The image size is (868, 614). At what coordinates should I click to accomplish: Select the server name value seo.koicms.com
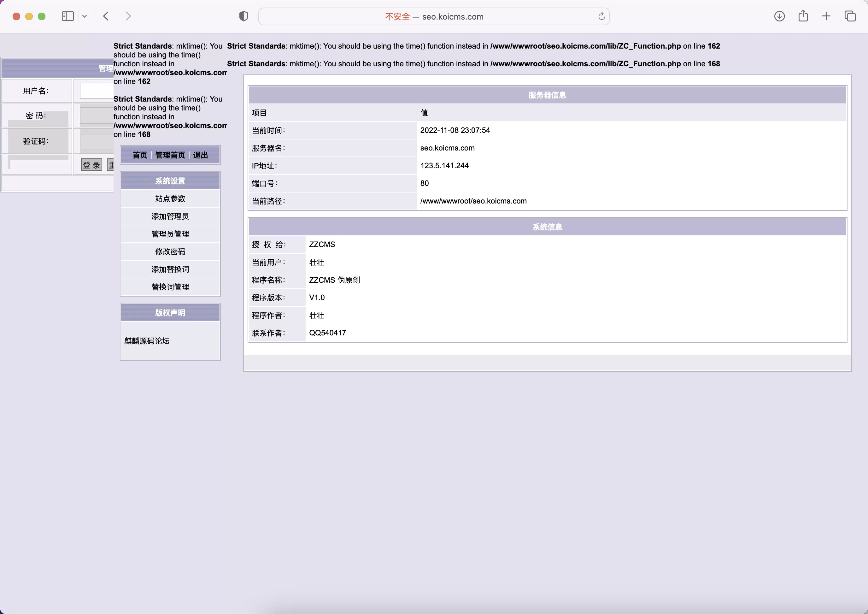click(447, 148)
